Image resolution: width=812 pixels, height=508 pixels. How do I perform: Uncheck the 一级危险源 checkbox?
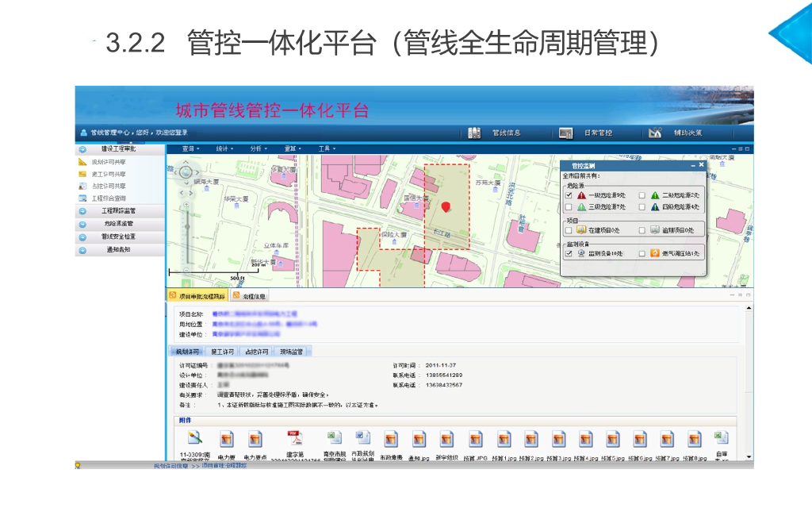(569, 194)
